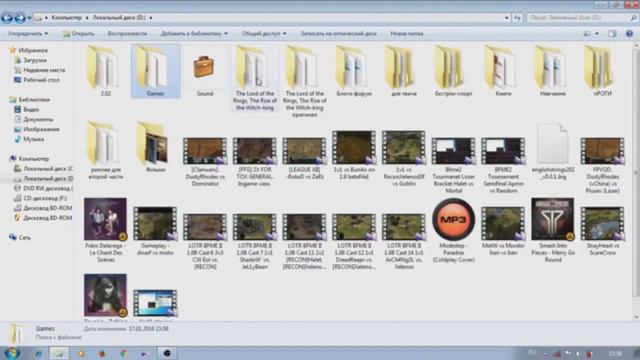Open Help via question mark icon
640x360 pixels.
pyautogui.click(x=629, y=33)
